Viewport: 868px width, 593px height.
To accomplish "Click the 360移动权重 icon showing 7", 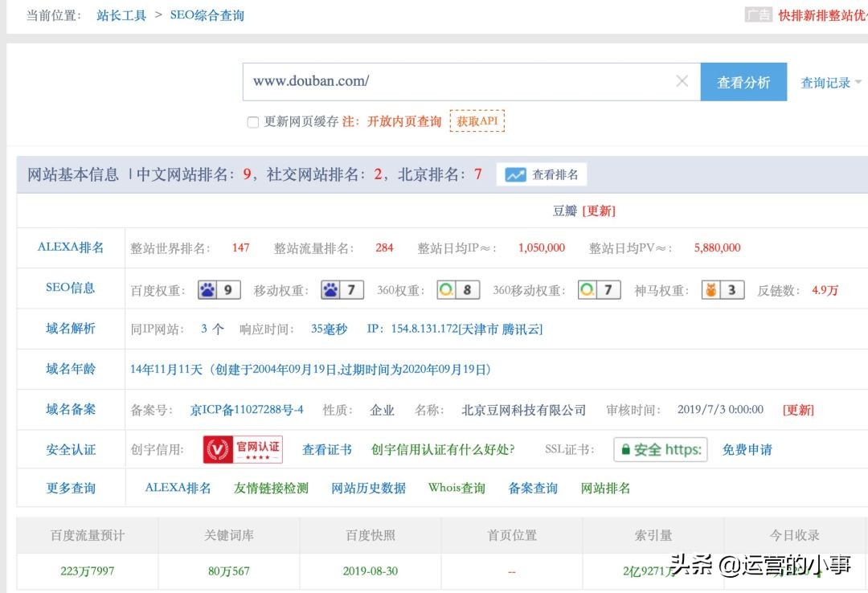I will click(x=600, y=289).
